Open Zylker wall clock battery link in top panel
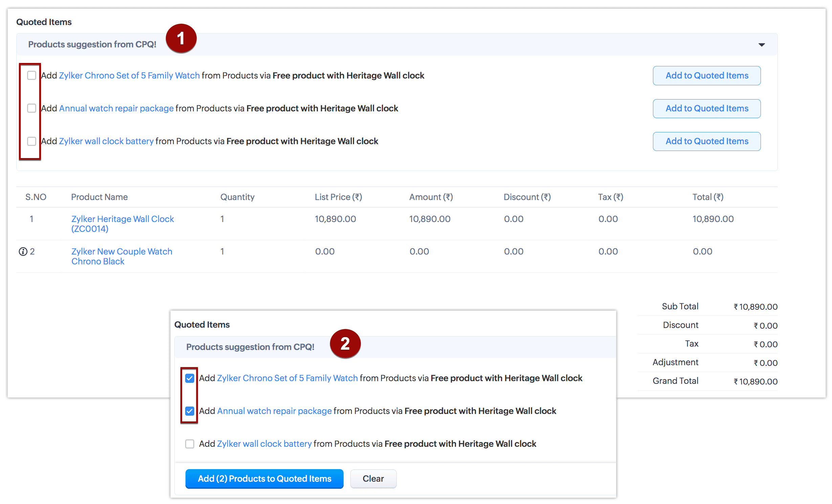 pos(106,141)
